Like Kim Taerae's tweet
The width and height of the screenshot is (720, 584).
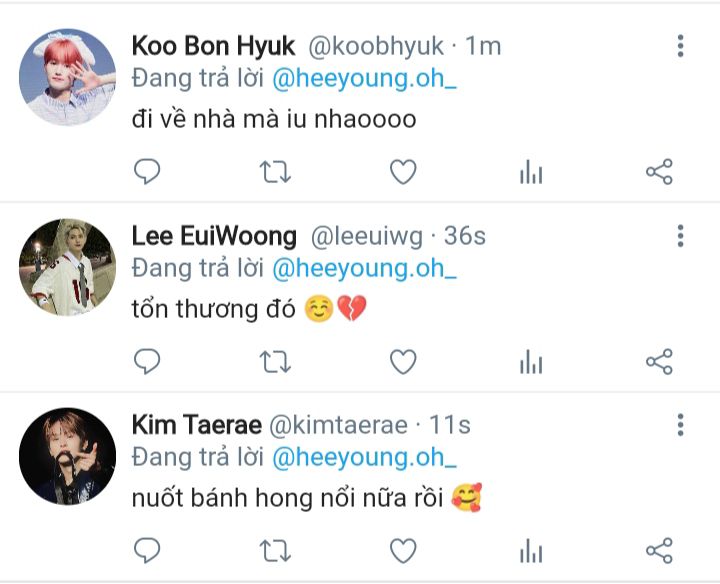tap(403, 550)
